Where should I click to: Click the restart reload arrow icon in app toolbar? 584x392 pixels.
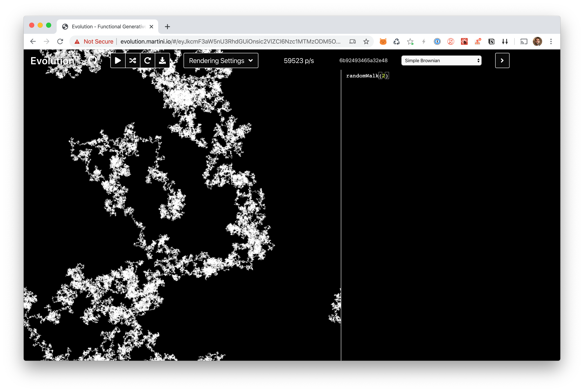point(148,60)
